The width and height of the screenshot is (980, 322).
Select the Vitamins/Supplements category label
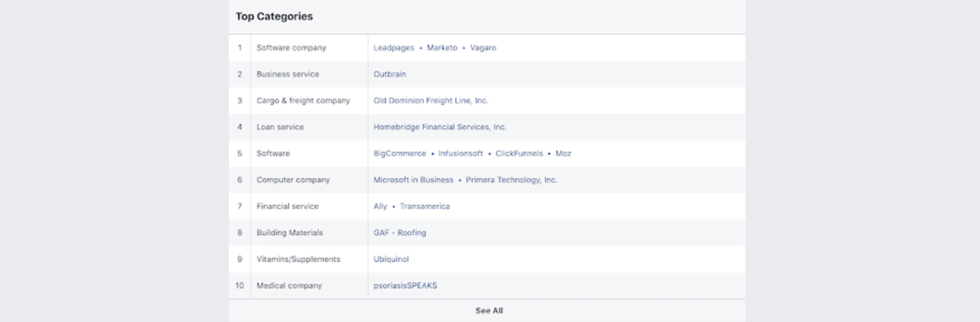pyautogui.click(x=298, y=260)
